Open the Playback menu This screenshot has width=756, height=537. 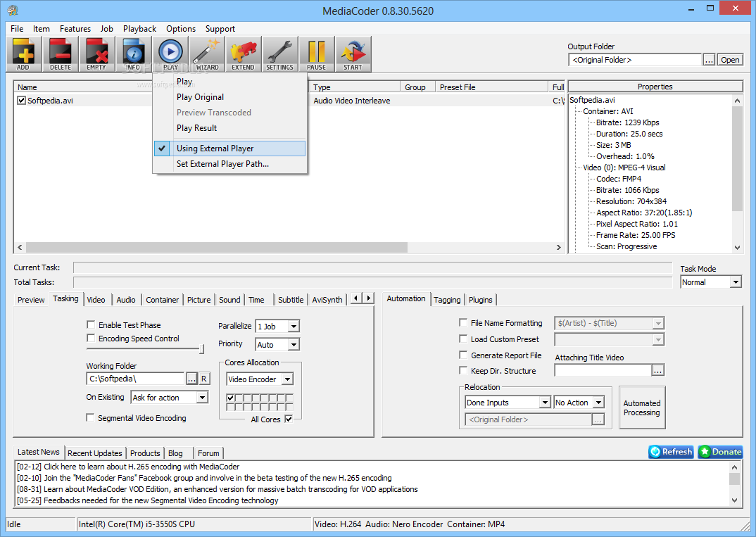pyautogui.click(x=139, y=28)
